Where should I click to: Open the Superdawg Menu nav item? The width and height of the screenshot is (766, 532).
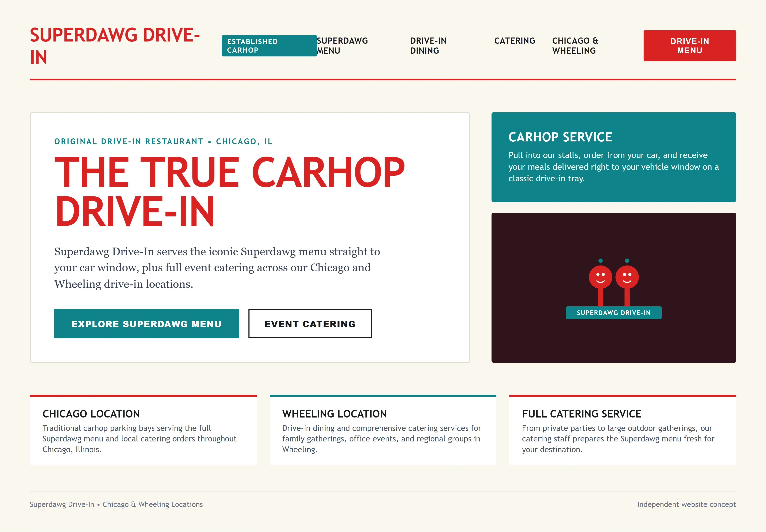tap(342, 46)
